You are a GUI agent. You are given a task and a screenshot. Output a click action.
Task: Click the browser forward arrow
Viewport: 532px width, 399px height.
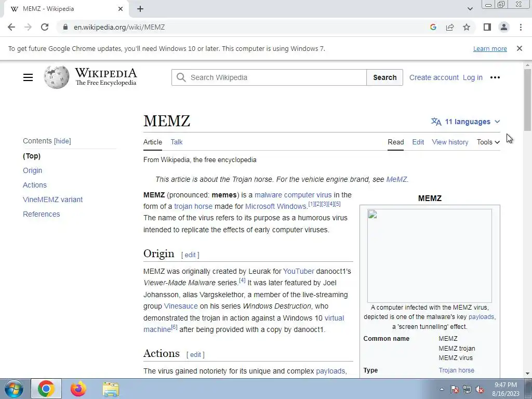point(28,27)
